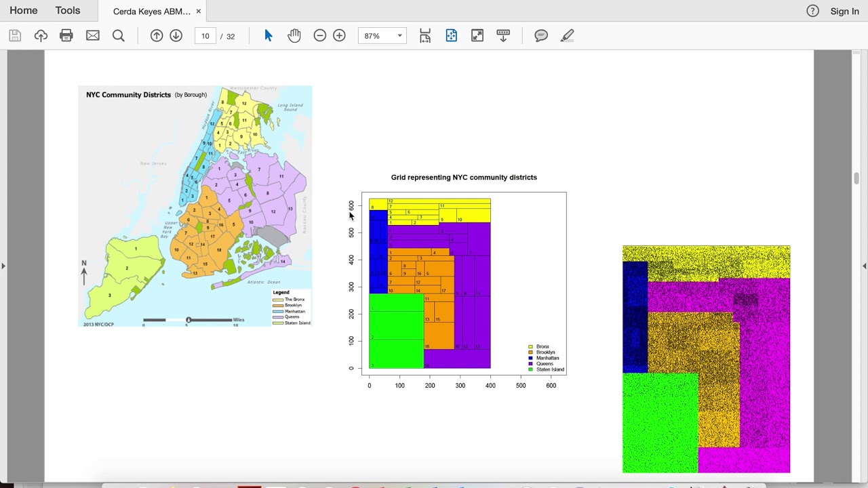Click the Bronx yellow legend swatch in chart

[x=530, y=347]
